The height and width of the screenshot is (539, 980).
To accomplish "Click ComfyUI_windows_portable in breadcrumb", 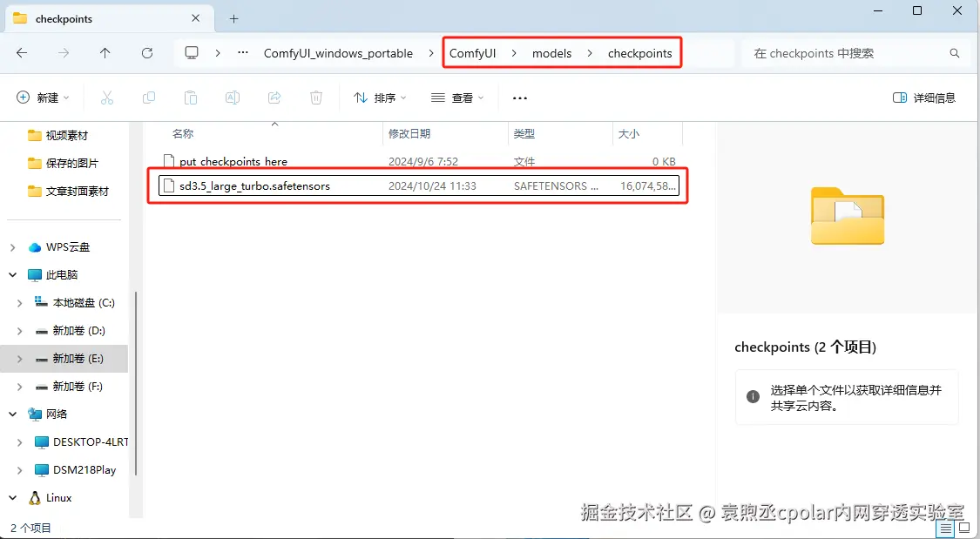I will [338, 53].
